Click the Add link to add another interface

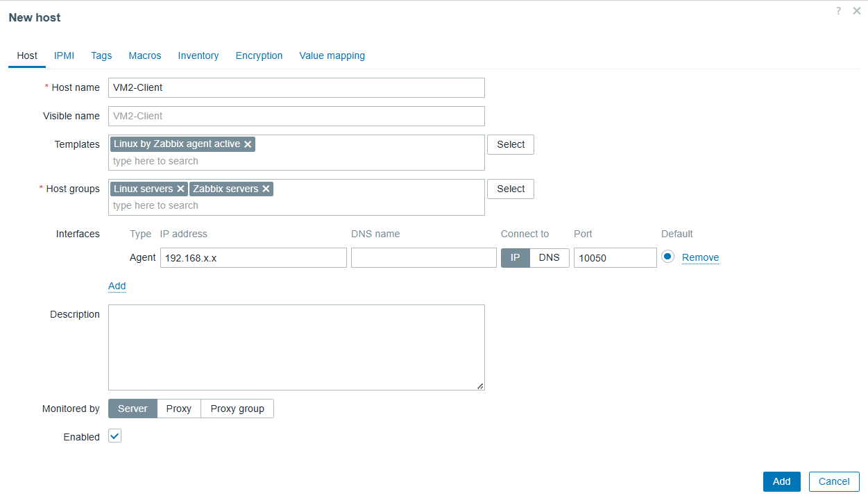click(117, 286)
